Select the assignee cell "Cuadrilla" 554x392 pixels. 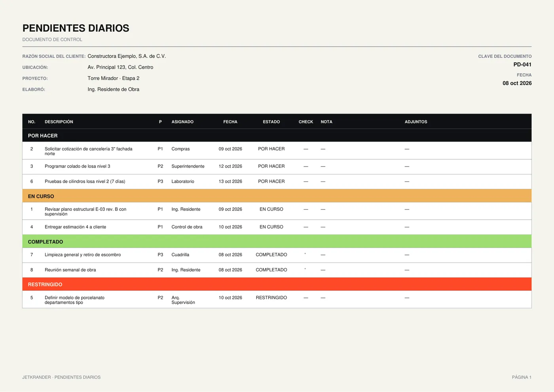tap(180, 255)
